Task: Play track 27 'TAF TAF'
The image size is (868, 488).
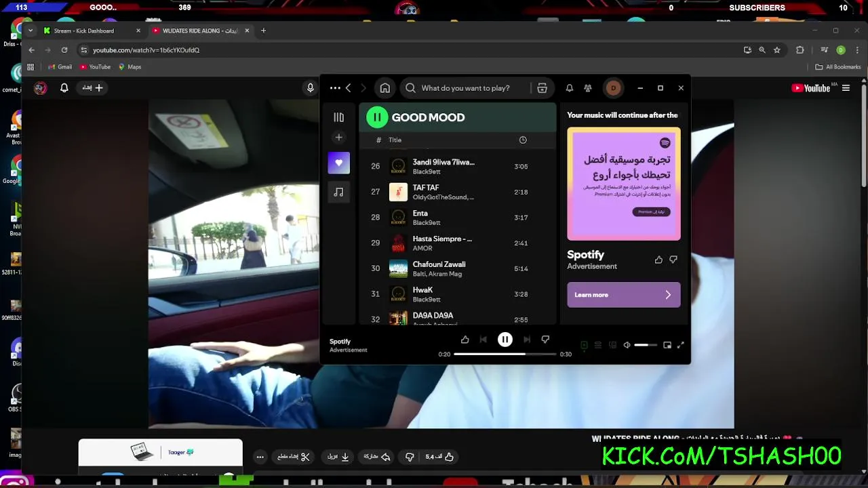Action: pyautogui.click(x=457, y=192)
